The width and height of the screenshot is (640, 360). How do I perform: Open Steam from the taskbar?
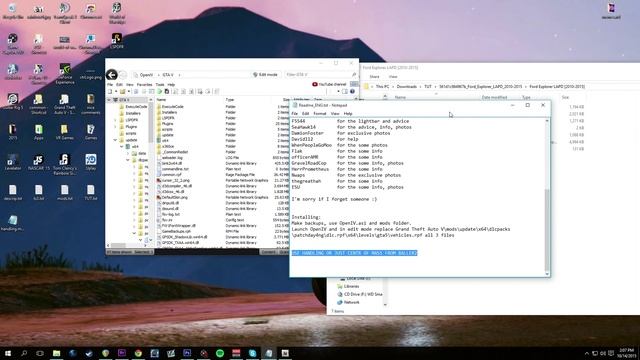click(x=89, y=353)
